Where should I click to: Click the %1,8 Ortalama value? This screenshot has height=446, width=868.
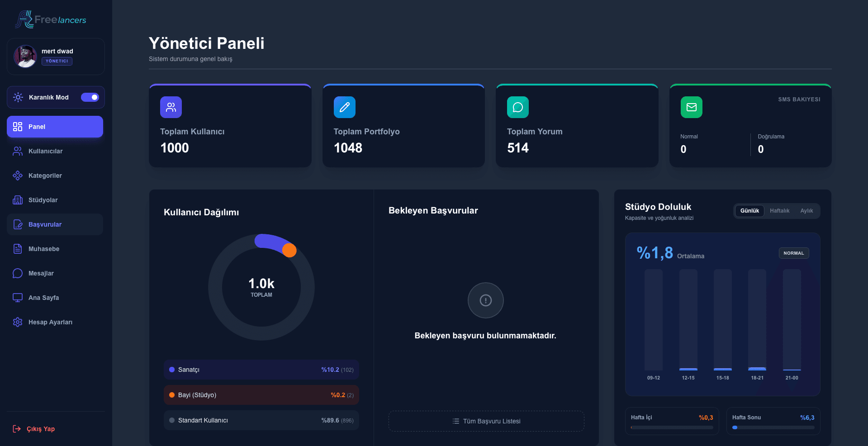[655, 253]
